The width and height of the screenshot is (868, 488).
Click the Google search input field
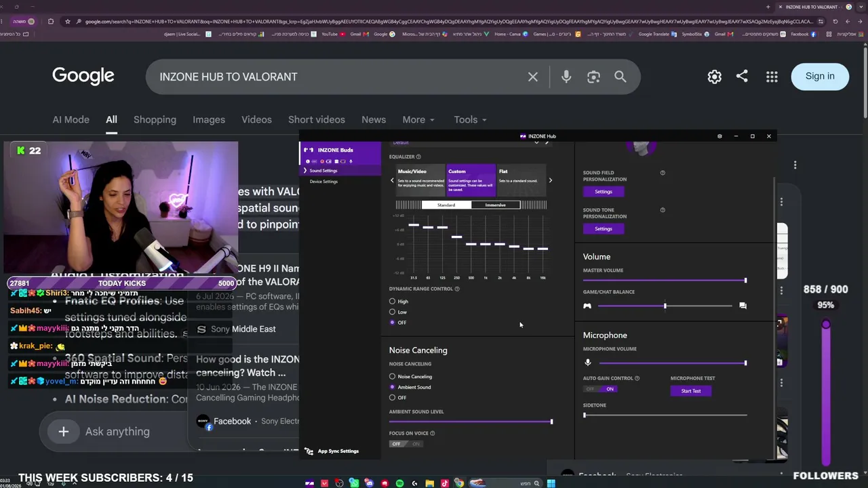[x=339, y=77]
